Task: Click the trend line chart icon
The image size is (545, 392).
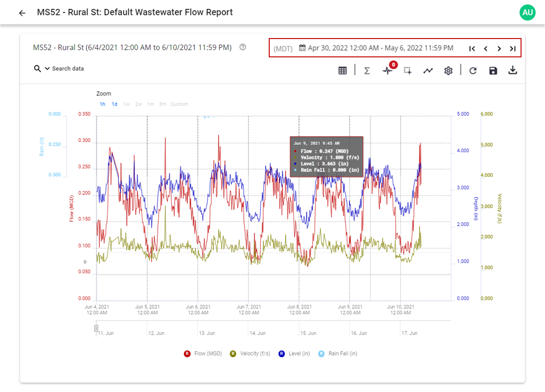Action: [428, 70]
